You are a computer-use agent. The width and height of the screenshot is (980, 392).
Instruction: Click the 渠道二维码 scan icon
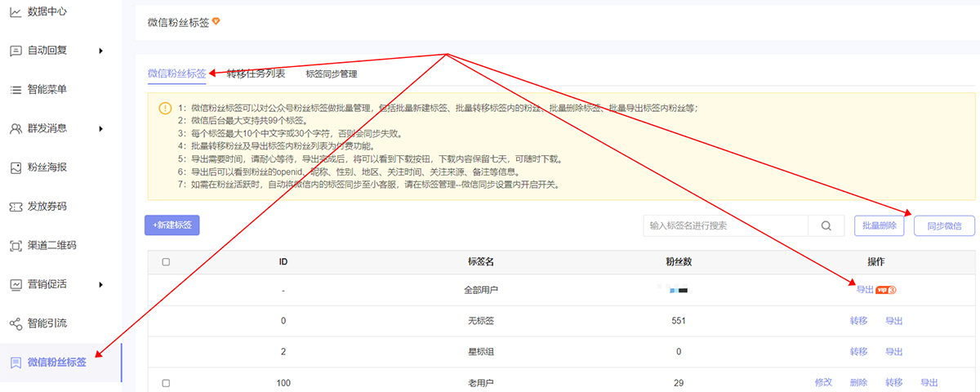(16, 245)
